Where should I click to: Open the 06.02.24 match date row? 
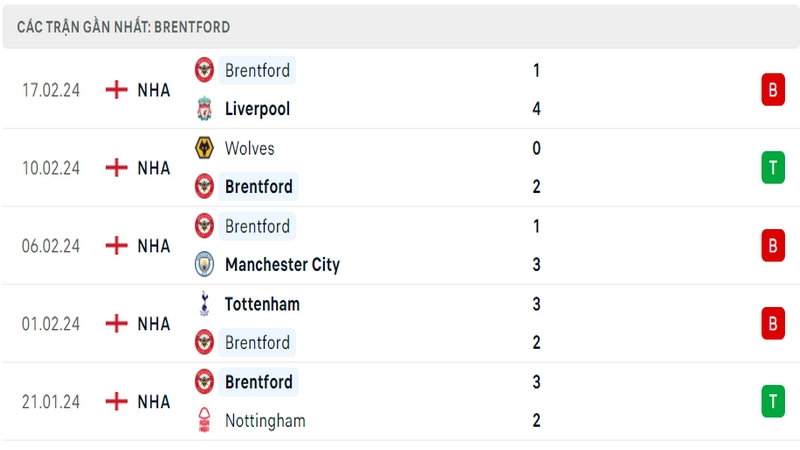pyautogui.click(x=401, y=245)
